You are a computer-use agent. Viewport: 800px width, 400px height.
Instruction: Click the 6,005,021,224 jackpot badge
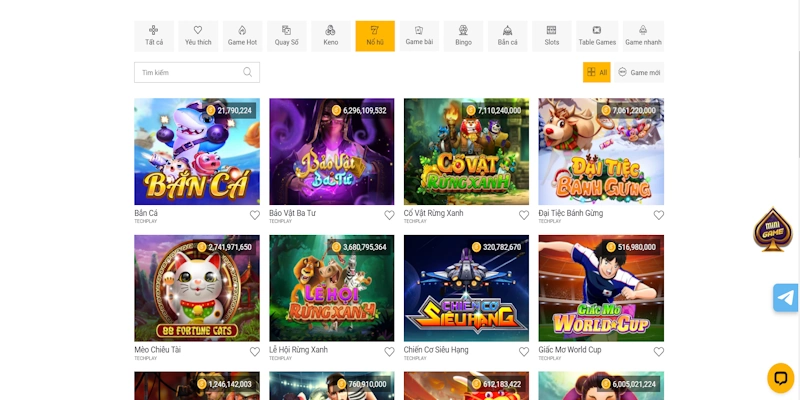click(x=629, y=384)
